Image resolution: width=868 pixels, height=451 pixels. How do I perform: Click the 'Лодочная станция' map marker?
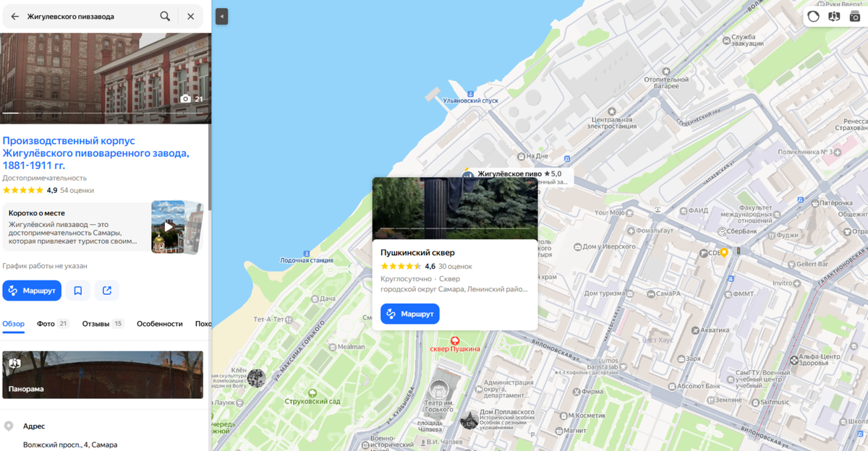tap(308, 252)
